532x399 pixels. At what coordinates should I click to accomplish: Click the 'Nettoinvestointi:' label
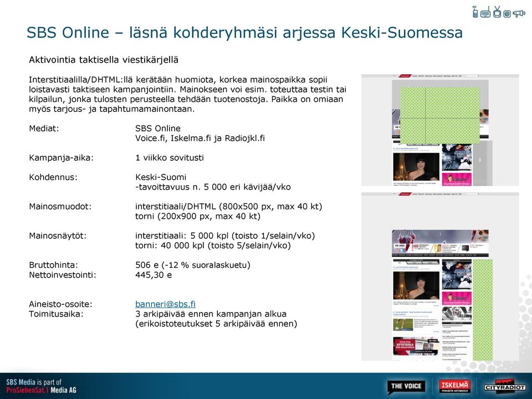click(x=63, y=275)
